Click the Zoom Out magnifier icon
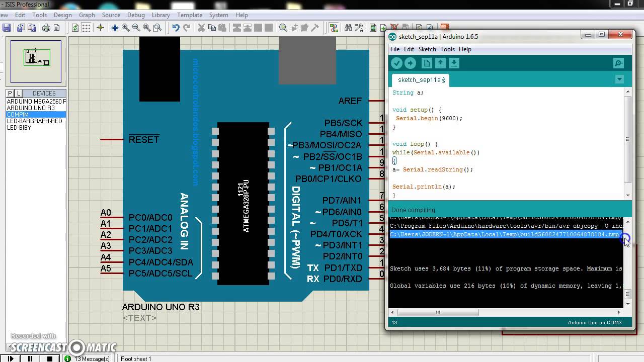 click(136, 28)
